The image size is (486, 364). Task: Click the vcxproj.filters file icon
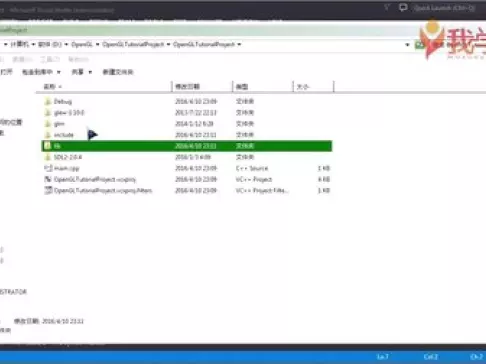(48, 190)
